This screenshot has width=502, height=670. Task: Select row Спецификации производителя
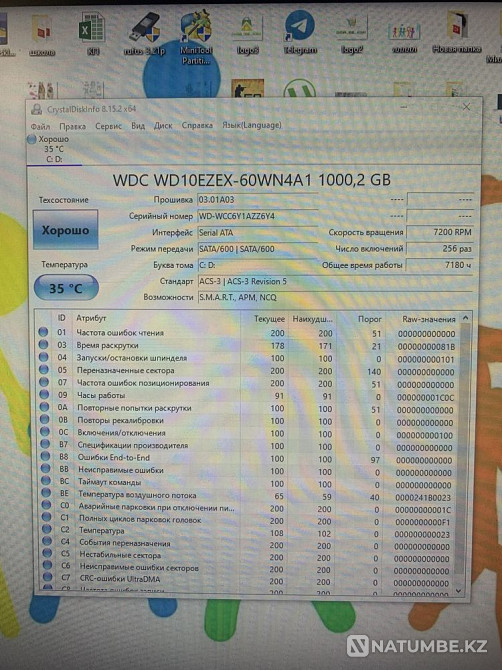[x=248, y=446]
